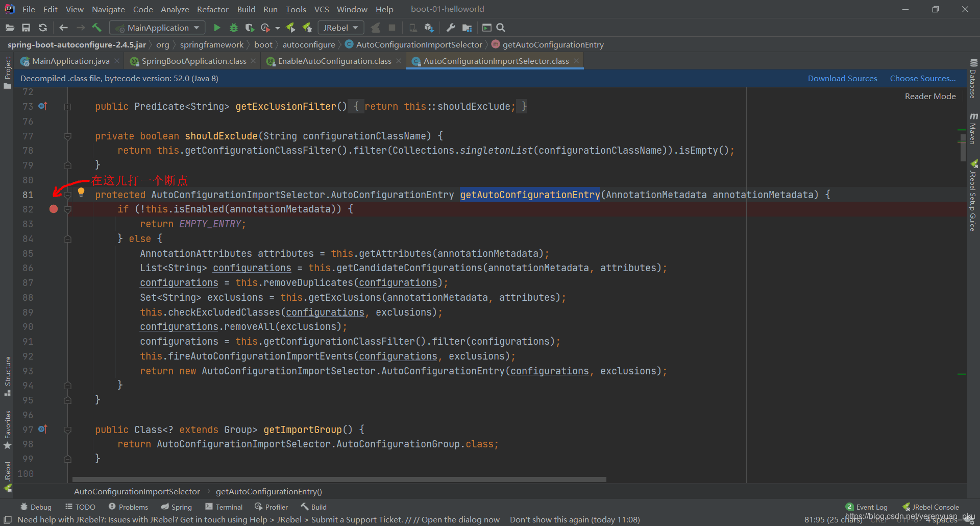
Task: Open the Refactor menu
Action: [x=212, y=9]
